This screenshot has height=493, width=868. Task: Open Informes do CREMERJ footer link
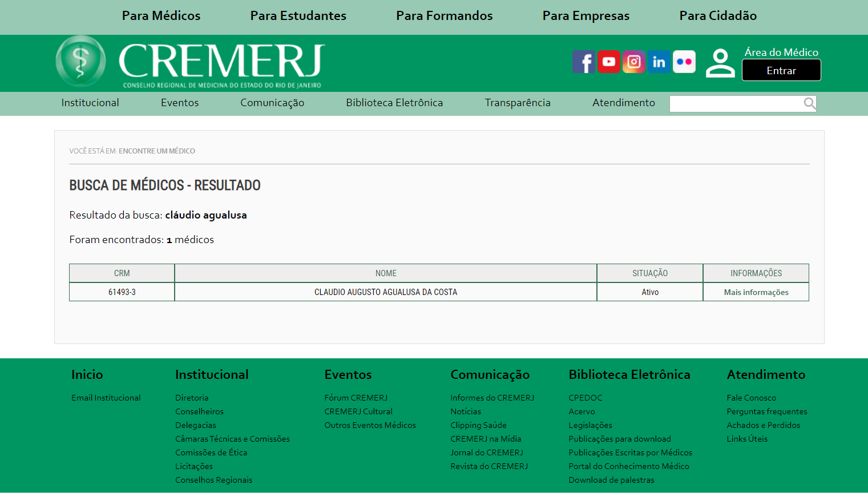point(492,398)
